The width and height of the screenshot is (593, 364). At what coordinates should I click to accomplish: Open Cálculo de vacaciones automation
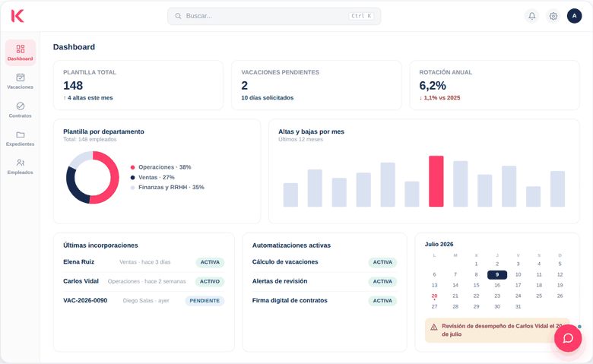pyautogui.click(x=325, y=262)
